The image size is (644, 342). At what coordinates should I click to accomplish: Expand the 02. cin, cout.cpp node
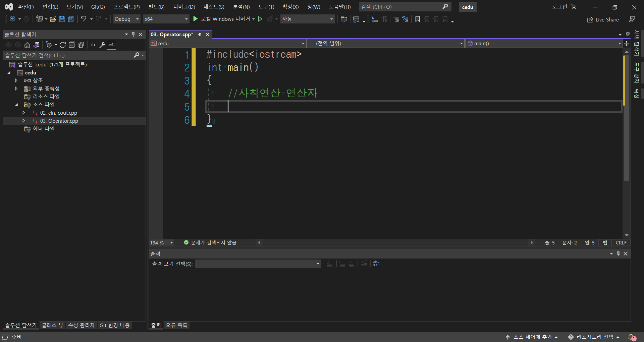click(x=23, y=113)
